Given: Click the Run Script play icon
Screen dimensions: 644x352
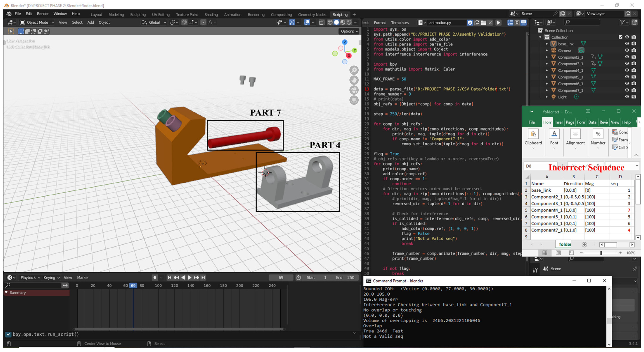Looking at the screenshot, I should coord(498,22).
